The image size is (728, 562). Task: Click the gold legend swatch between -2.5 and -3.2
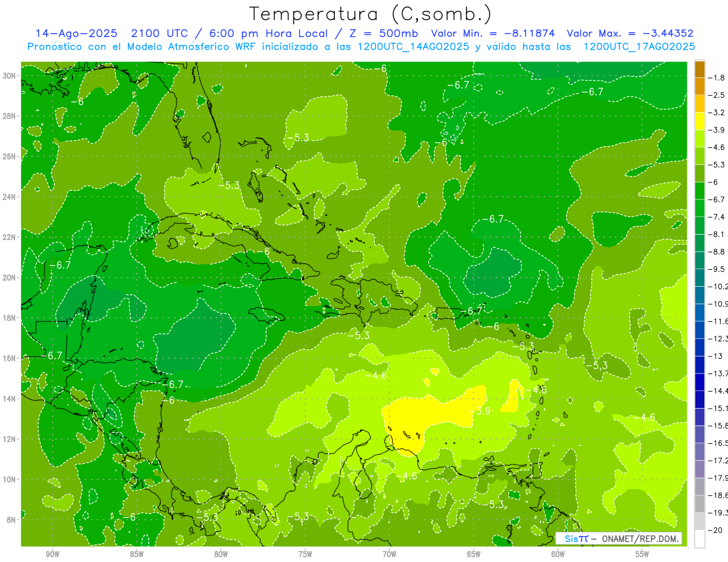coord(699,104)
